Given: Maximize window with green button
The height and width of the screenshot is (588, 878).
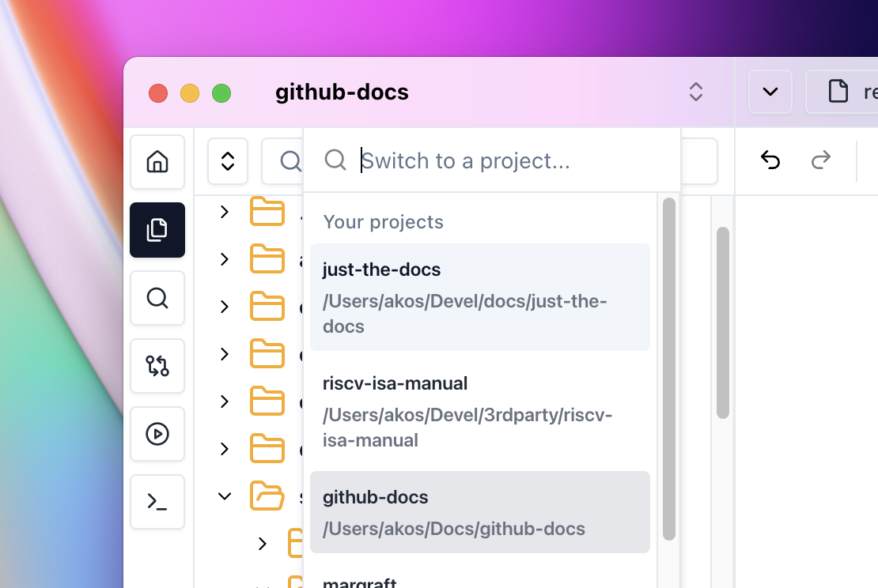Looking at the screenshot, I should [221, 93].
